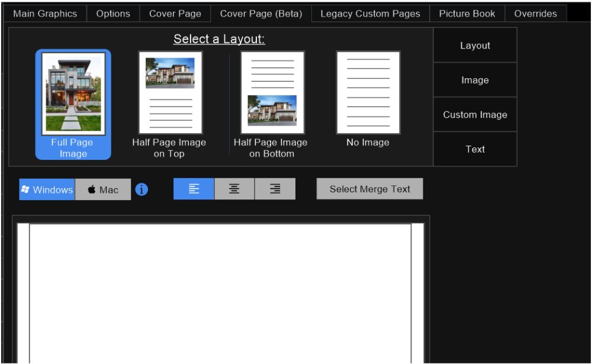This screenshot has height=364, width=592.
Task: Open the Custom Image panel
Action: 475,114
